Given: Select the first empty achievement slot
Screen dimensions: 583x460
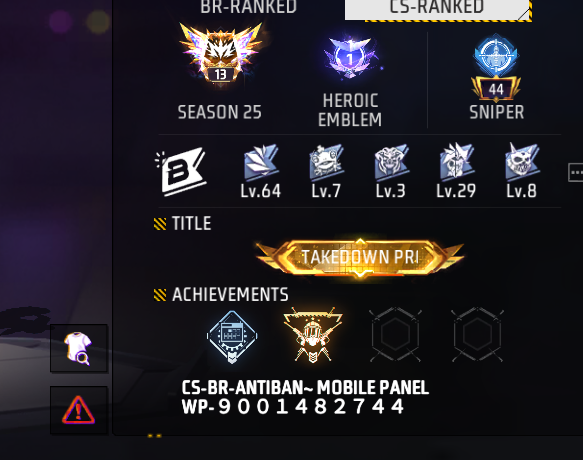Looking at the screenshot, I should [395, 334].
